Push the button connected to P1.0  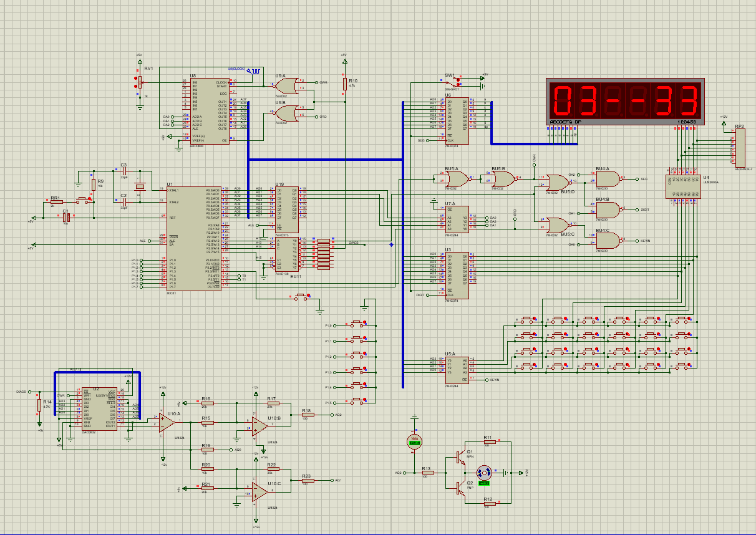pyautogui.click(x=357, y=325)
